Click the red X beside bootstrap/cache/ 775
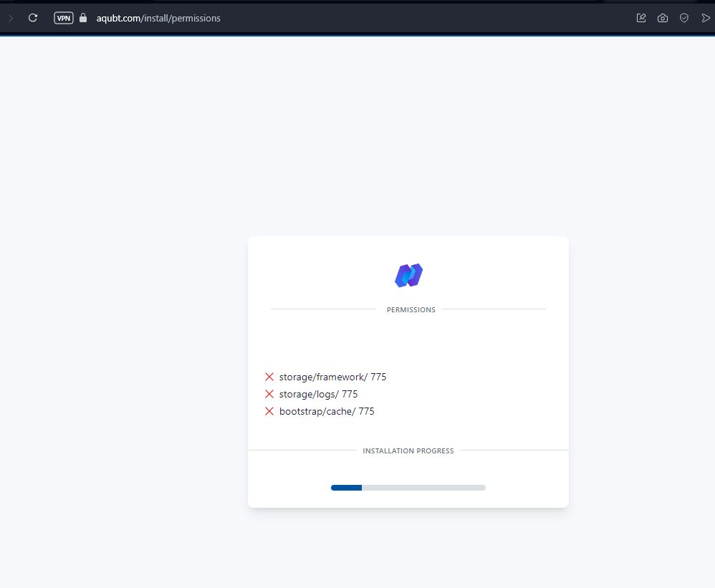 [x=269, y=411]
